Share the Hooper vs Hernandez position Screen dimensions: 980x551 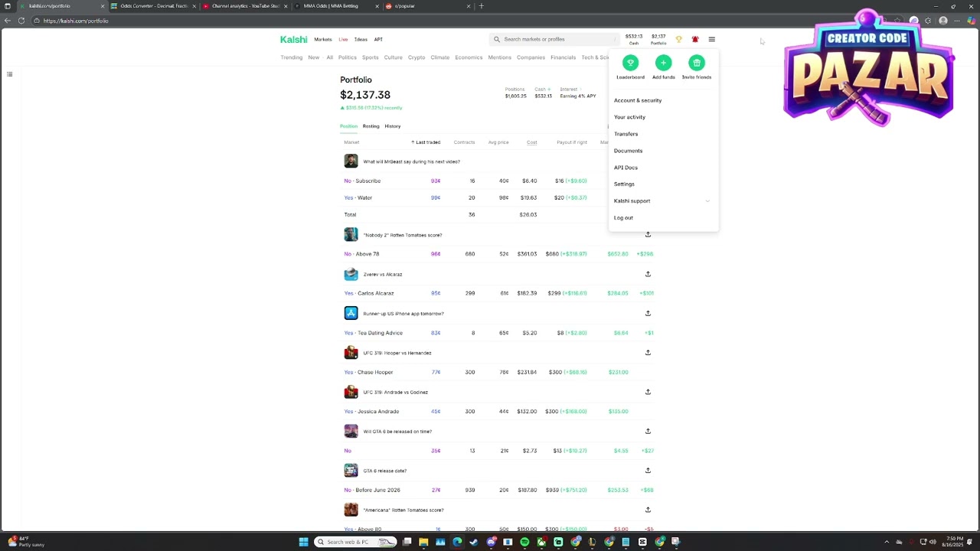coord(648,353)
